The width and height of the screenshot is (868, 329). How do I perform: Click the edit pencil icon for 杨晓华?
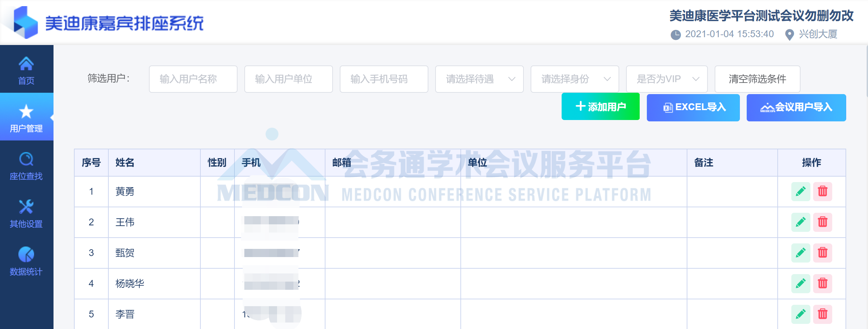pos(801,283)
